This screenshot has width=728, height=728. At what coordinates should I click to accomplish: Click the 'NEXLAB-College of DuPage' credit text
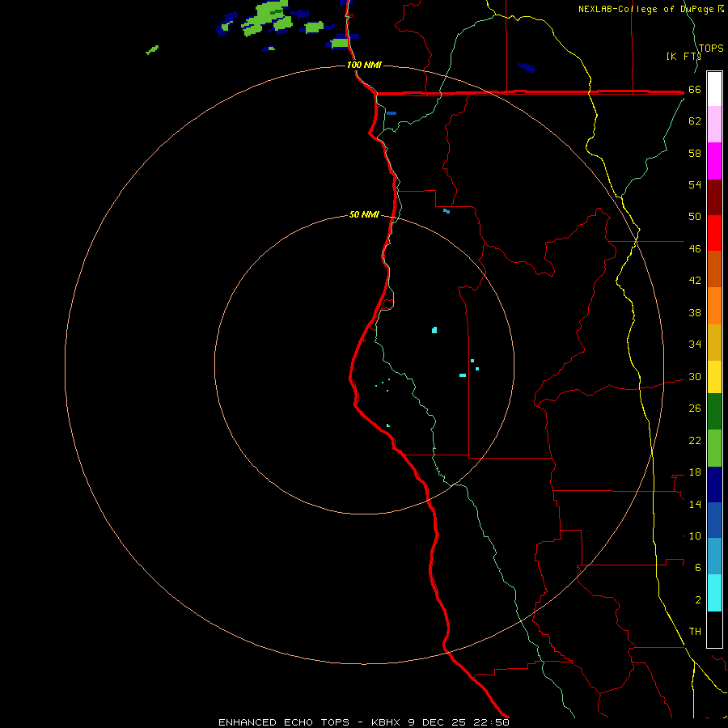click(646, 9)
